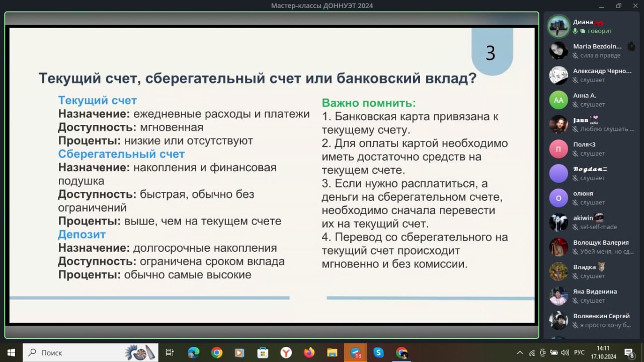The image size is (644, 362).
Task: Click participant name Волвенкин Сергей
Action: click(601, 316)
